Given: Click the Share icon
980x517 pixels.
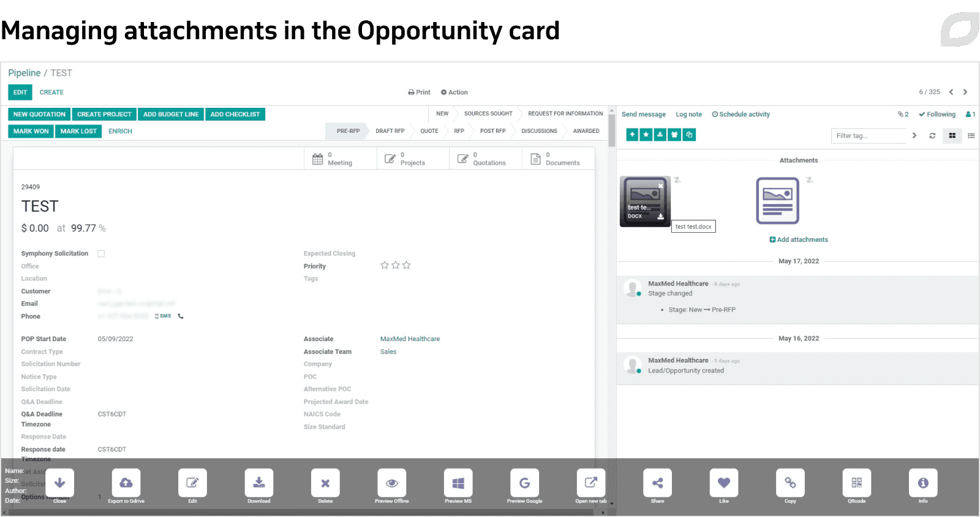Looking at the screenshot, I should (657, 483).
